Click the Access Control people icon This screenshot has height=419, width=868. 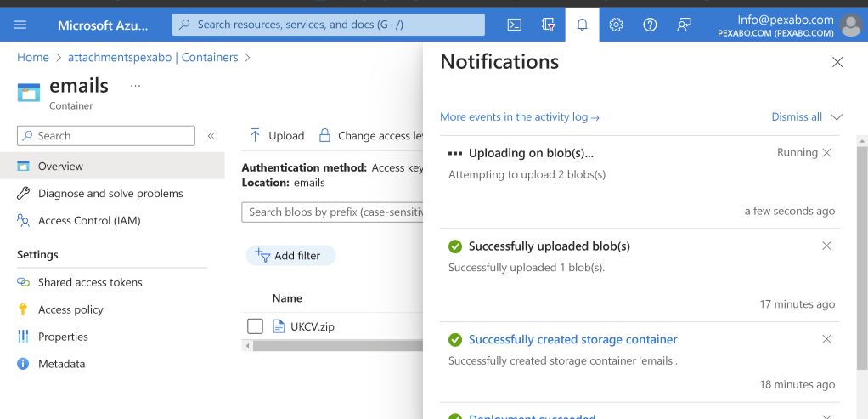[x=23, y=221]
